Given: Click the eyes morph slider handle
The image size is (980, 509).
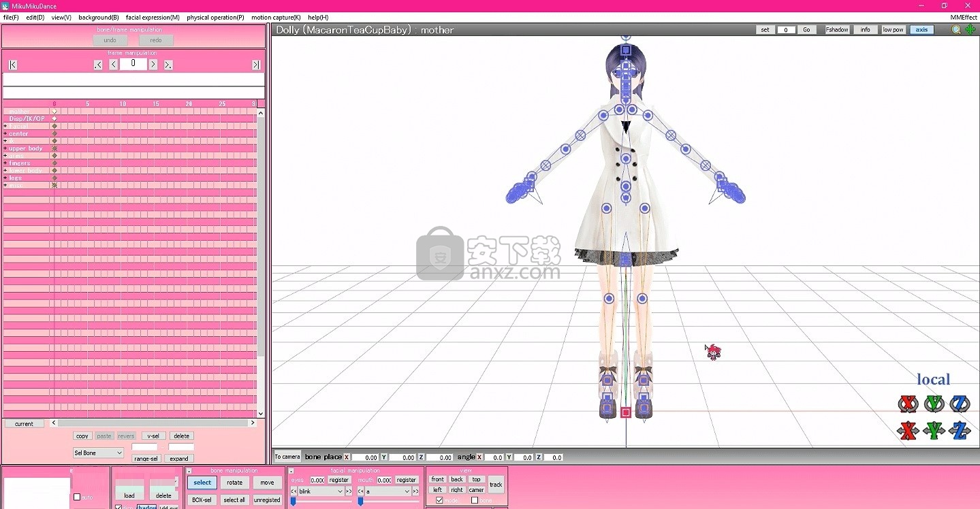Looking at the screenshot, I should click(x=293, y=502).
